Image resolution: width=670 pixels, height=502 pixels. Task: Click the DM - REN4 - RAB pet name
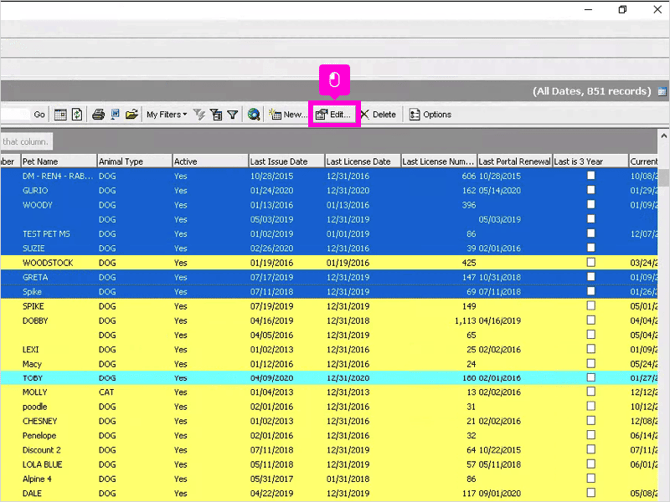(58, 176)
